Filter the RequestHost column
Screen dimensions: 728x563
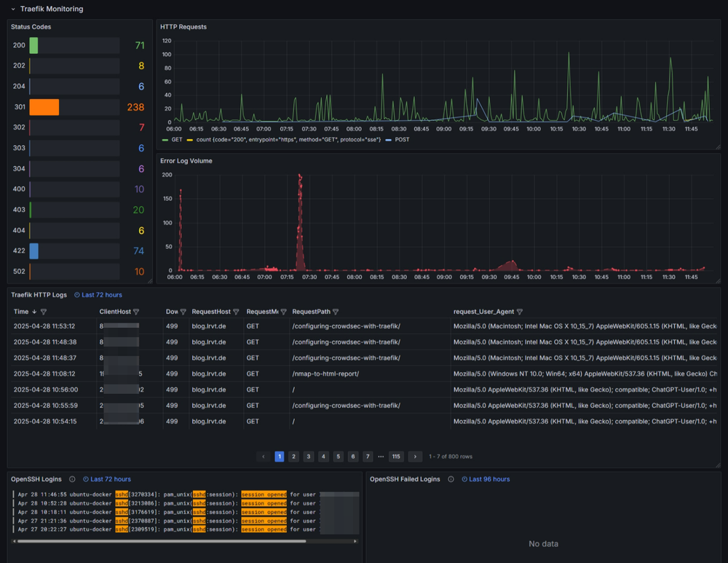pyautogui.click(x=234, y=312)
